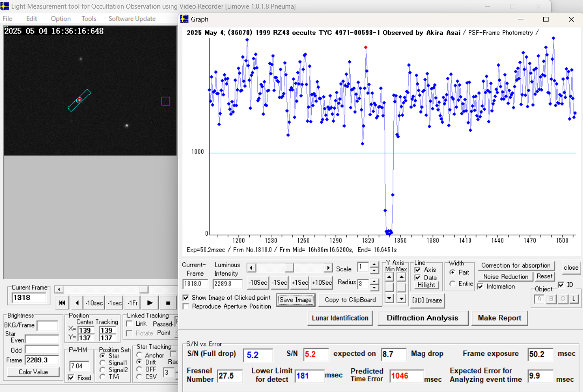The width and height of the screenshot is (583, 392).
Task: Click the Make Report button
Action: click(499, 318)
